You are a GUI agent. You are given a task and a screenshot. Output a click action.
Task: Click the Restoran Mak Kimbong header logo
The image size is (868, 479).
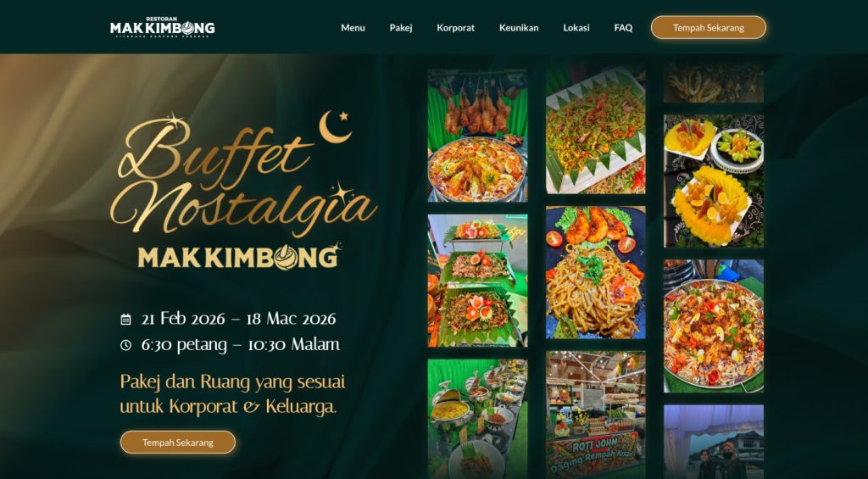pyautogui.click(x=162, y=27)
